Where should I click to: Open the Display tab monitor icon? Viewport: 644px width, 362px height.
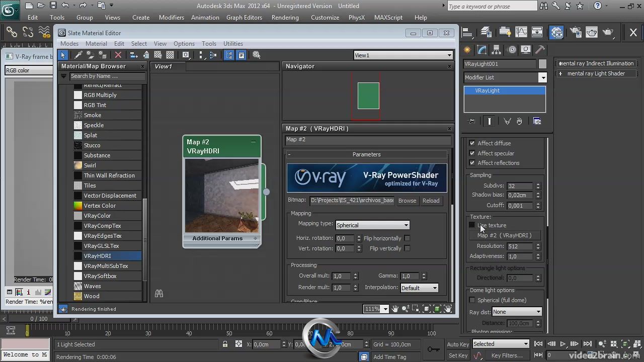[x=526, y=49]
